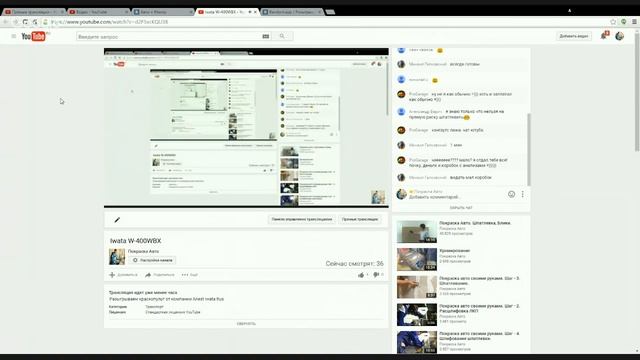Viewport: 640px width, 360px height.
Task: Open the emoji picker in chat
Action: [511, 194]
